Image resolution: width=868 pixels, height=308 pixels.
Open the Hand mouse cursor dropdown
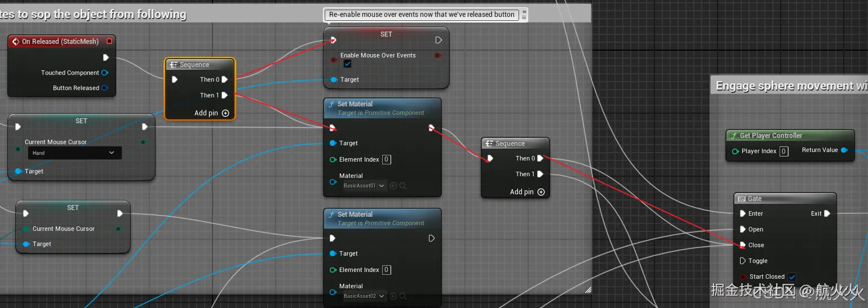pos(74,153)
